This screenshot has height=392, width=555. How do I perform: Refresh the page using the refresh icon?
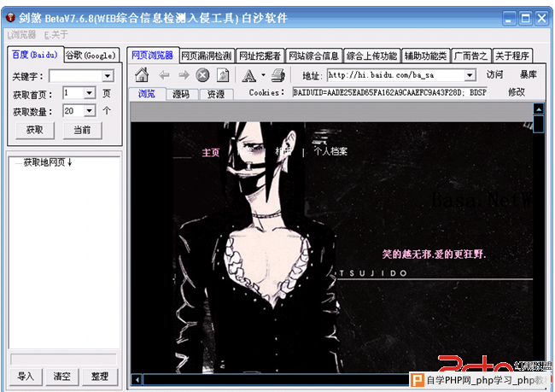pyautogui.click(x=223, y=75)
